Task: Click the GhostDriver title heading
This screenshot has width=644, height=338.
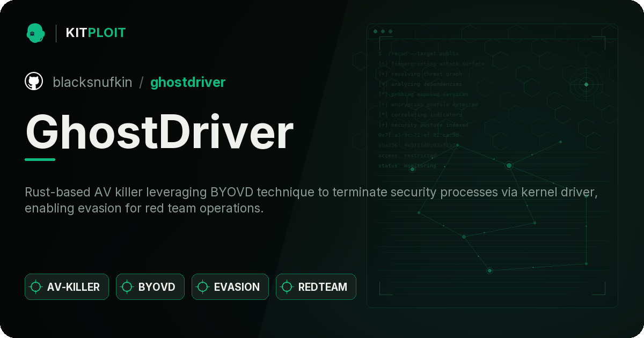Action: 159,132
